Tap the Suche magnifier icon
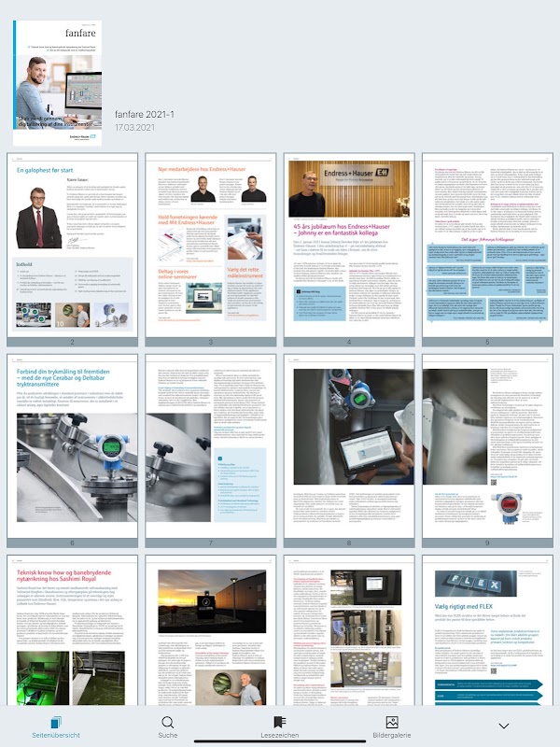 (168, 723)
